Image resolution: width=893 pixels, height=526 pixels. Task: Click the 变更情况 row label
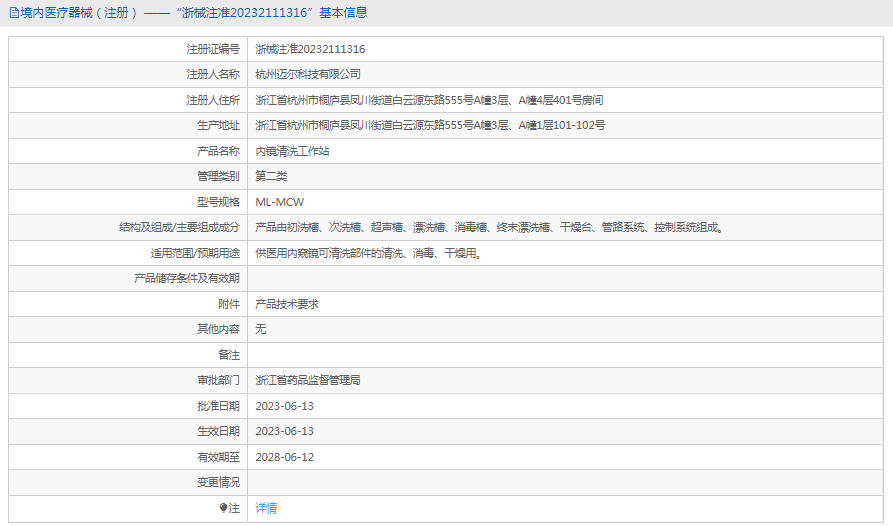[x=218, y=482]
